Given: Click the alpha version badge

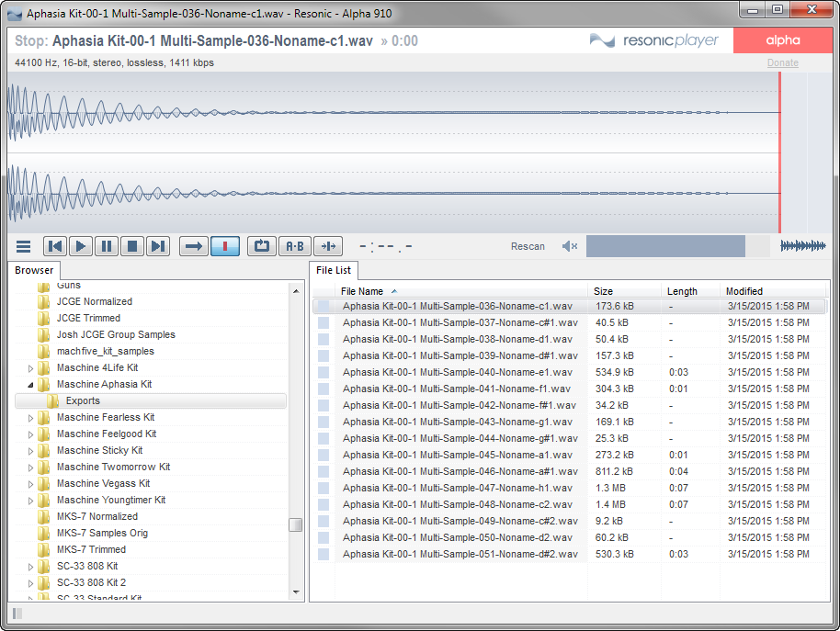Looking at the screenshot, I should [x=783, y=40].
